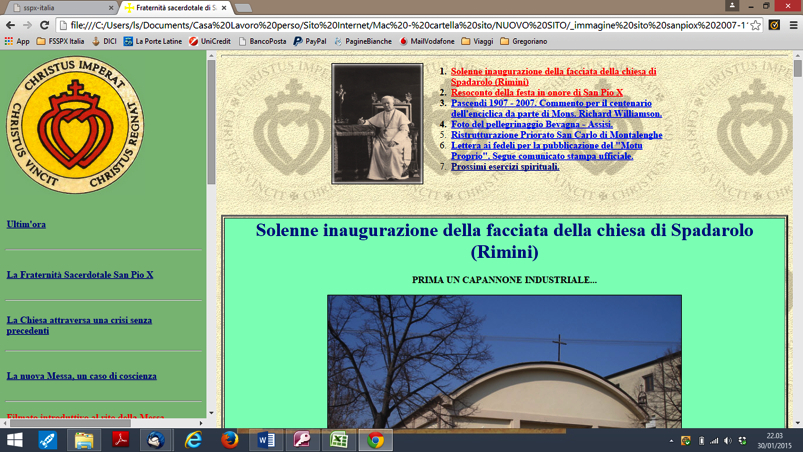Open the La Porte Latine bookmark
This screenshot has width=803, height=452.
[153, 41]
